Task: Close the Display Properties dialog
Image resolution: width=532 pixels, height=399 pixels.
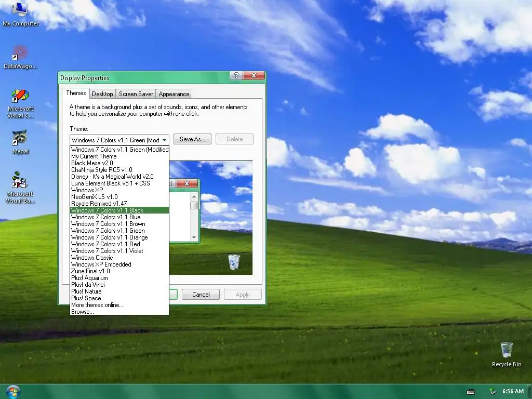Action: [x=254, y=75]
